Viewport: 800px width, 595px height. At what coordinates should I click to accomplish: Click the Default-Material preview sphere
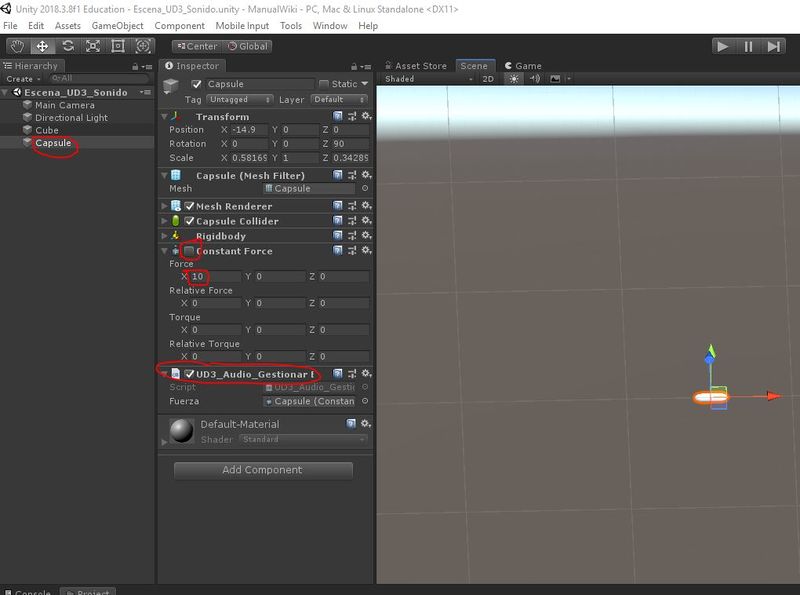[182, 431]
